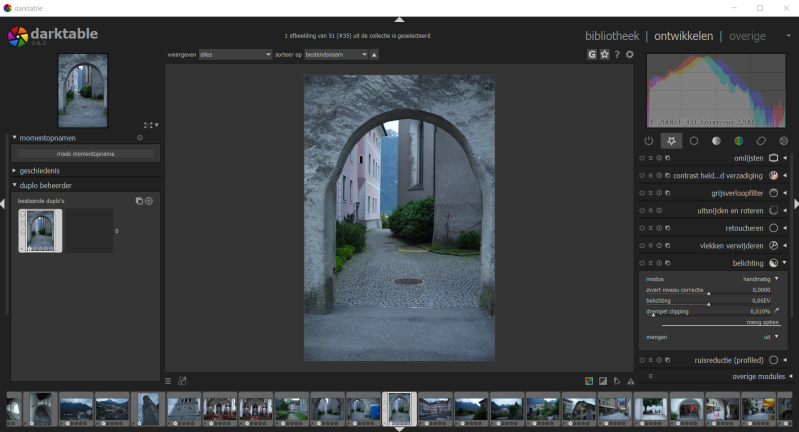
Task: Open the overige views tab
Action: [747, 36]
